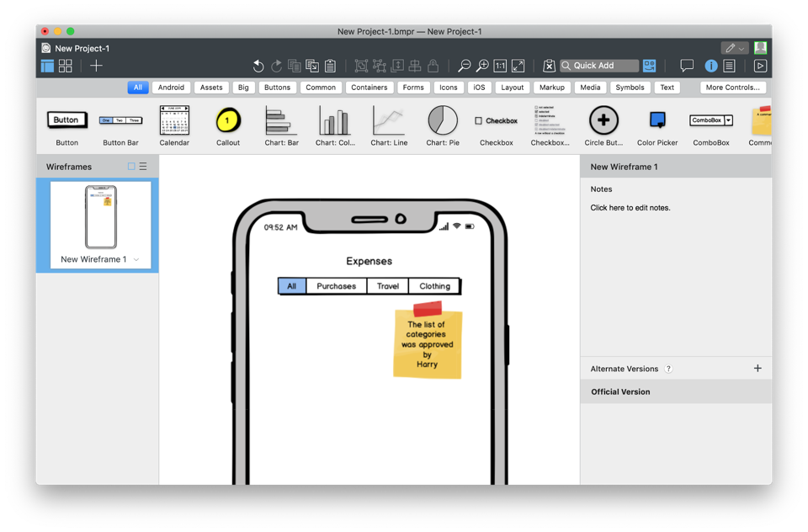Choose the Color Picker control

click(657, 126)
